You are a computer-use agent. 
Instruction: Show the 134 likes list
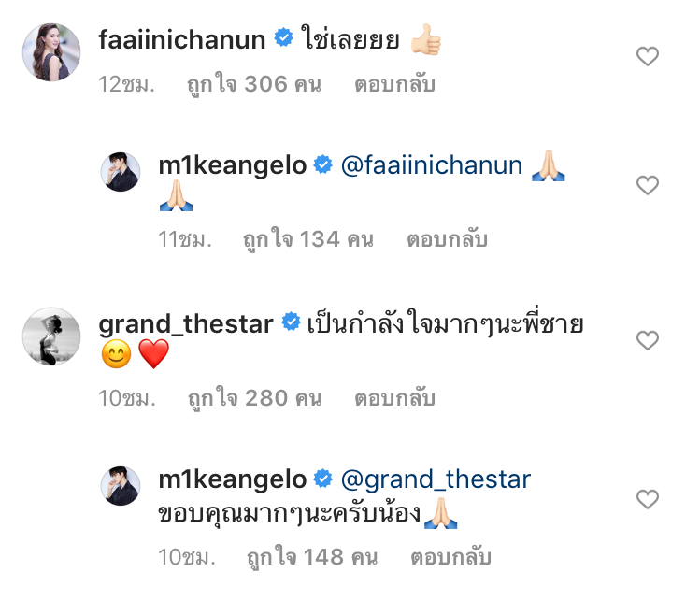tap(308, 239)
